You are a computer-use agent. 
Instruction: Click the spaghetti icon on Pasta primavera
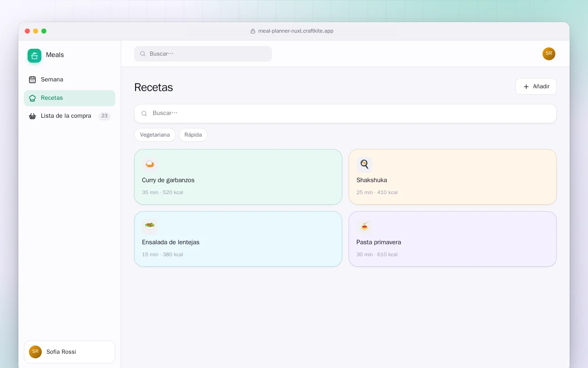tap(364, 226)
